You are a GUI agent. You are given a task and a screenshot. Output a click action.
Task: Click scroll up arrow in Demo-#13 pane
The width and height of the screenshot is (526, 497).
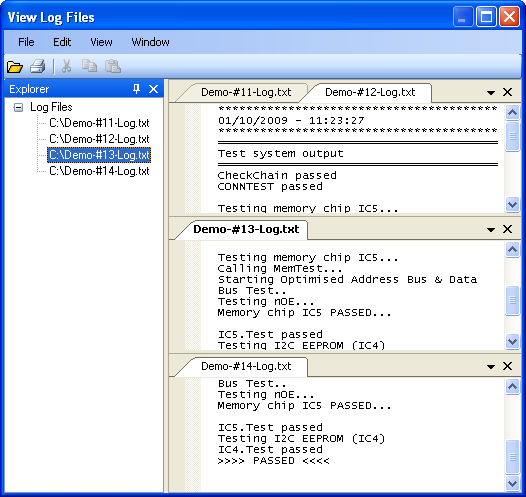point(512,250)
